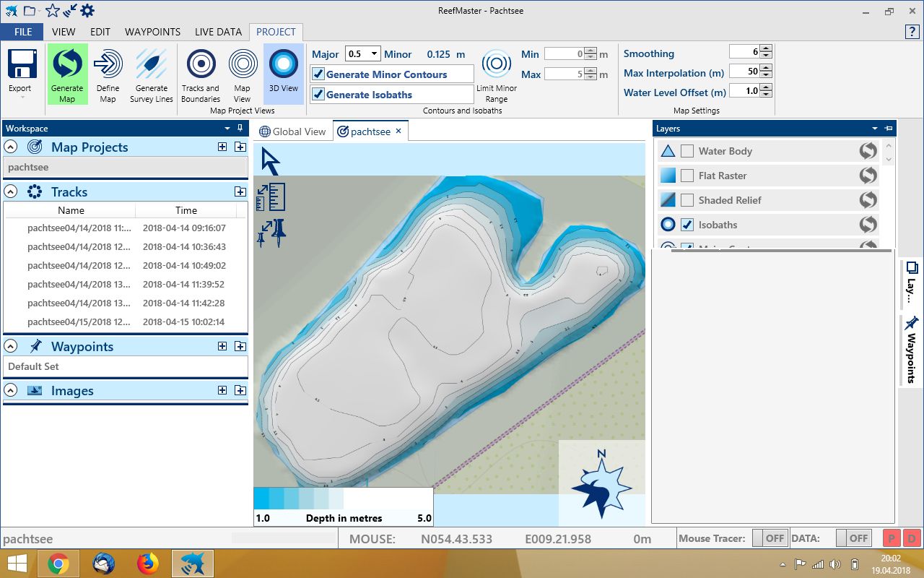Screen dimensions: 924x578
Task: Switch to the Global View tab
Action: click(293, 131)
